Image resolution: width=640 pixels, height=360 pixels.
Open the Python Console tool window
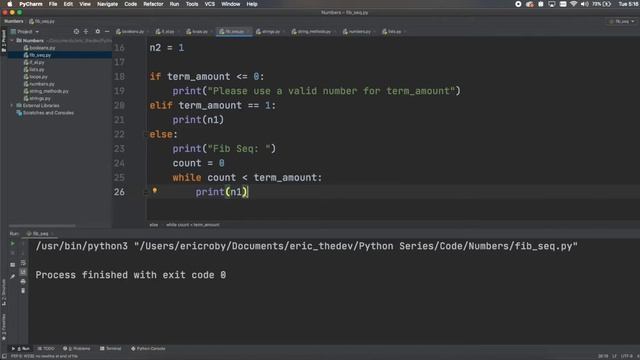click(148, 349)
